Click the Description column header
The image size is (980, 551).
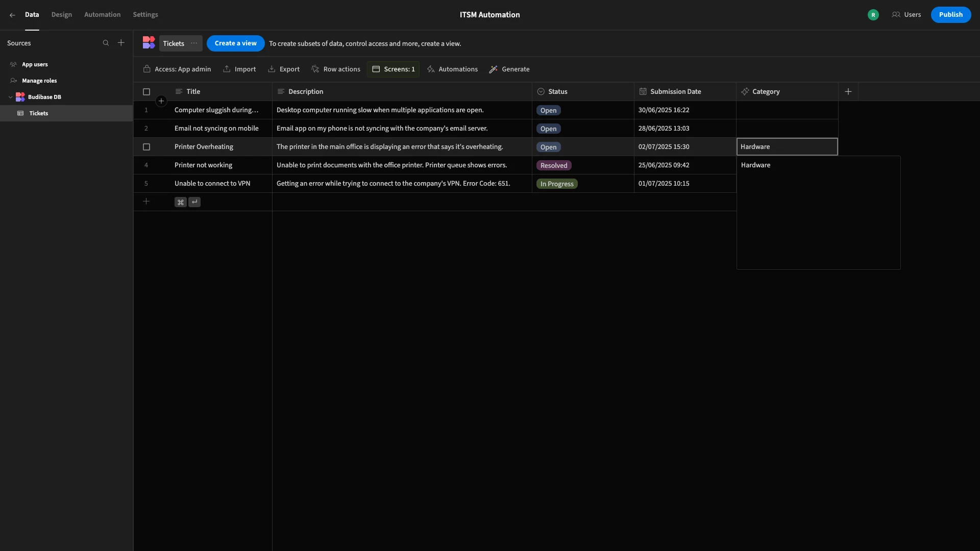[x=402, y=92]
